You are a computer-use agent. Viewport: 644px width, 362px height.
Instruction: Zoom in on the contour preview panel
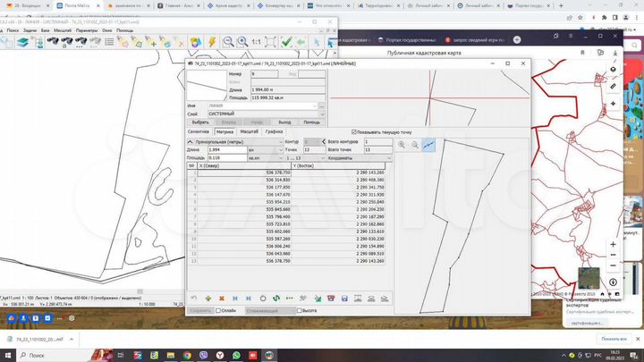click(402, 145)
